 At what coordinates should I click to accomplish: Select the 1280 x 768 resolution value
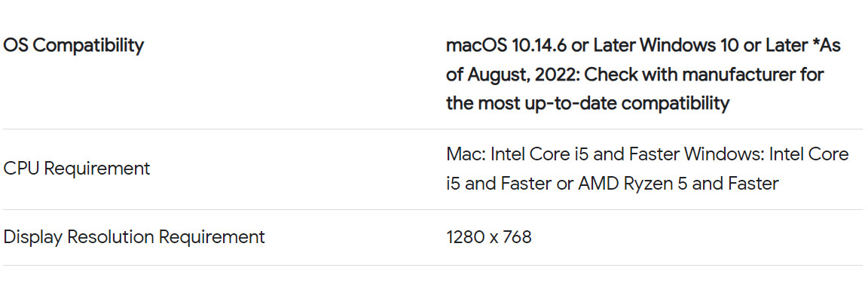[489, 237]
